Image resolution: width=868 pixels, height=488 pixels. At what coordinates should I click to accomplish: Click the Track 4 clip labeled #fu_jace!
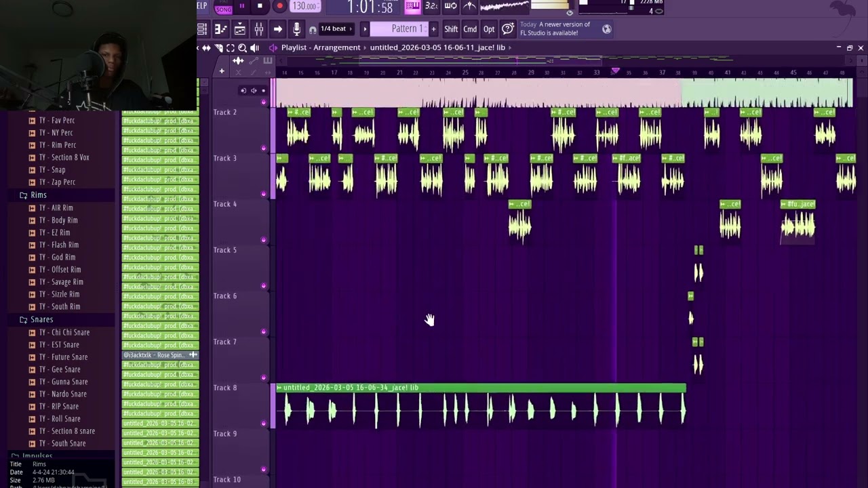(x=797, y=204)
